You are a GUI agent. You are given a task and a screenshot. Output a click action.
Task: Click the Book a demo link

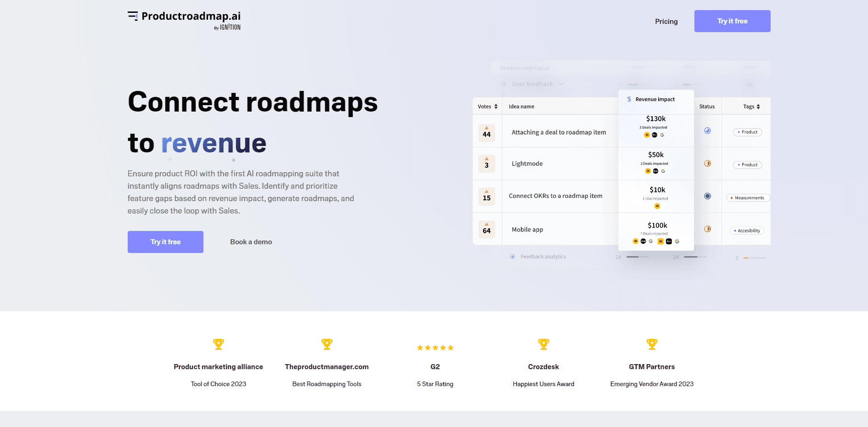click(x=251, y=242)
